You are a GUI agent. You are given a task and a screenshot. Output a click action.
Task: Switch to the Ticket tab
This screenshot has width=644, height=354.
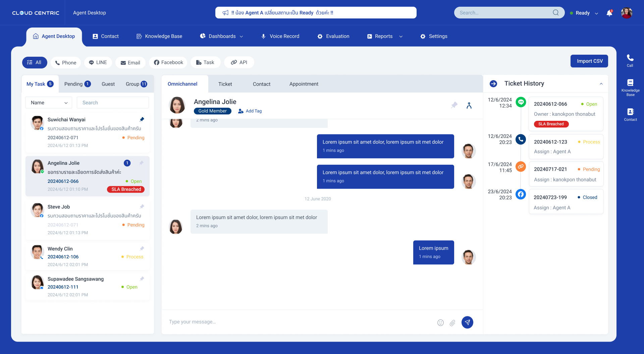pos(225,84)
